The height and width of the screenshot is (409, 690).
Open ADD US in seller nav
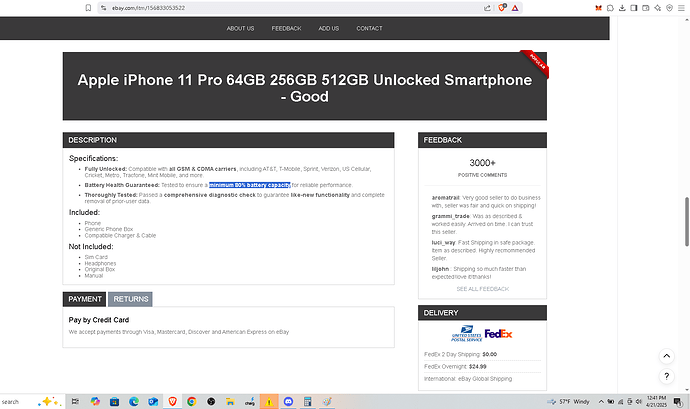(329, 28)
